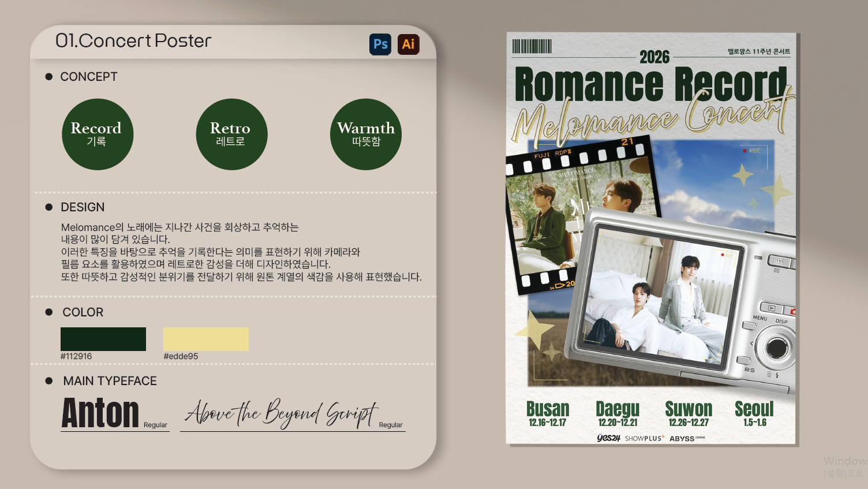
Task: Click the Photoshop Ps icon
Action: pyautogui.click(x=380, y=44)
